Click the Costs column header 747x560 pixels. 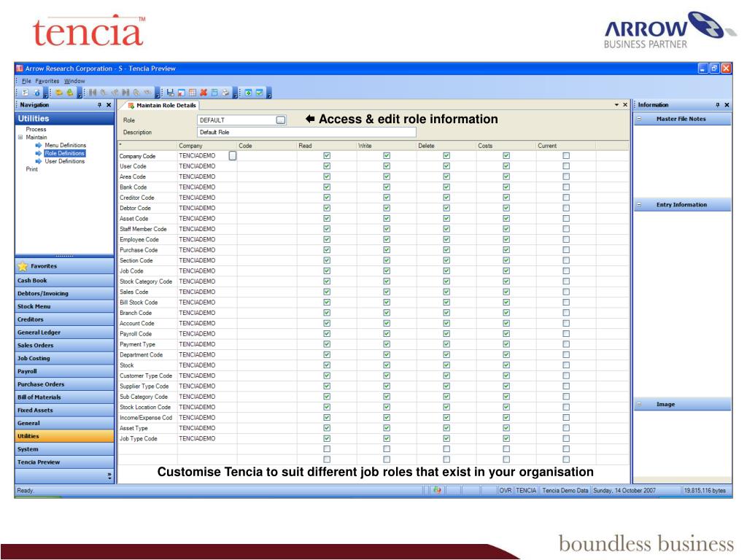pos(506,146)
